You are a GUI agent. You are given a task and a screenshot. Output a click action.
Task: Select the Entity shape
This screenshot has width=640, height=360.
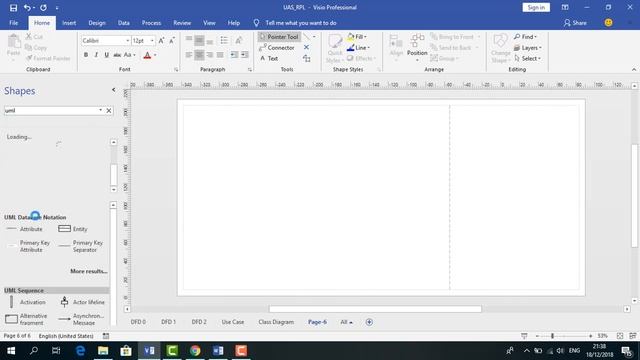[73, 229]
